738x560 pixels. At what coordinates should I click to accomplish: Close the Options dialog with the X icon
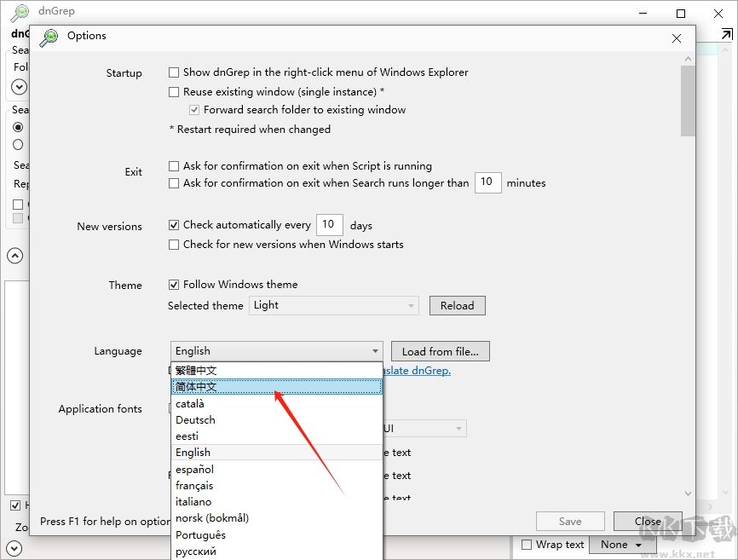[677, 38]
